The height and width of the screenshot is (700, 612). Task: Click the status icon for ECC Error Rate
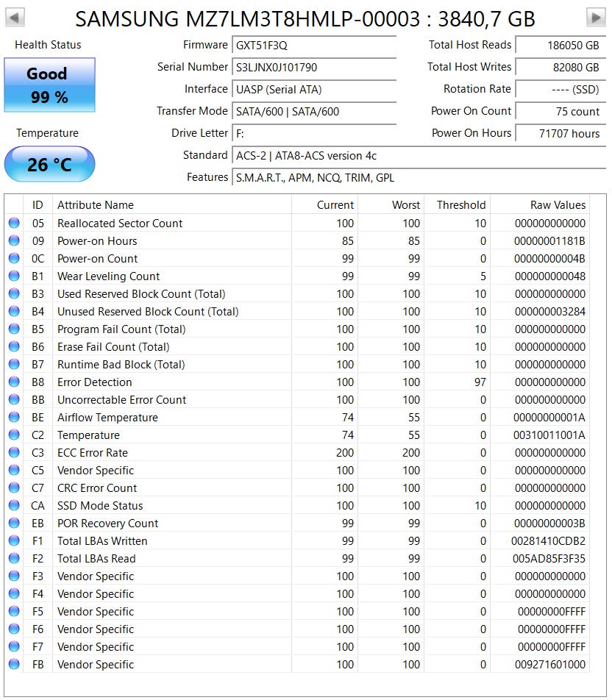13,453
